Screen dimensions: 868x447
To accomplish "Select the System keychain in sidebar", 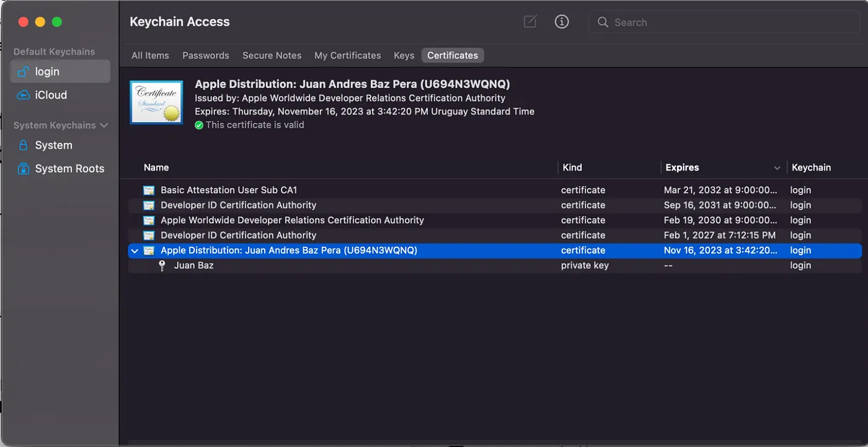I will (x=60, y=145).
